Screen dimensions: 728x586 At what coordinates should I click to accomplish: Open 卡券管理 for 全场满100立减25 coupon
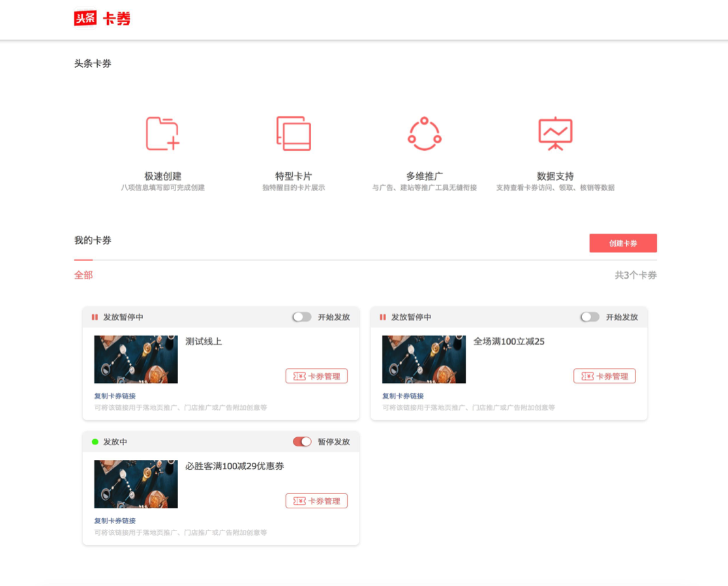click(x=605, y=376)
